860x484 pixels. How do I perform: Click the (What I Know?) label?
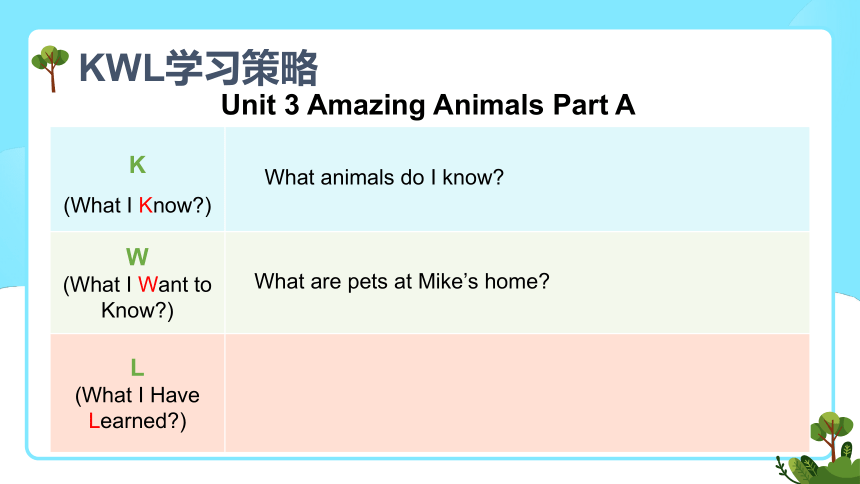point(137,205)
